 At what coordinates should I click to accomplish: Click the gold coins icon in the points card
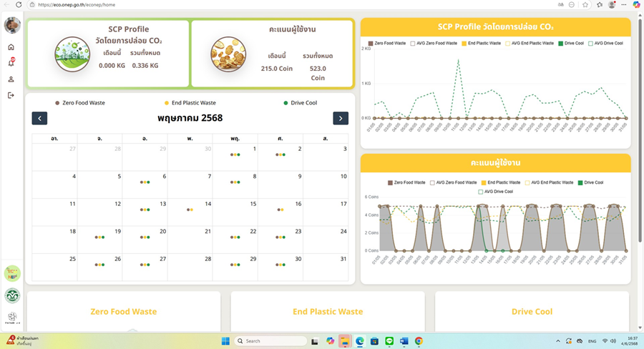pyautogui.click(x=228, y=54)
